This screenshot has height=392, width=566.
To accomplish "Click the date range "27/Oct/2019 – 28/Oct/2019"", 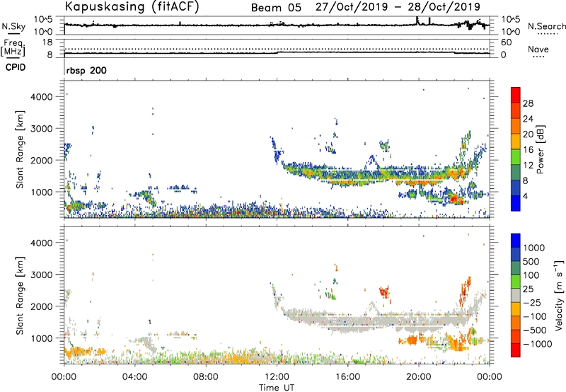I will coord(398,7).
